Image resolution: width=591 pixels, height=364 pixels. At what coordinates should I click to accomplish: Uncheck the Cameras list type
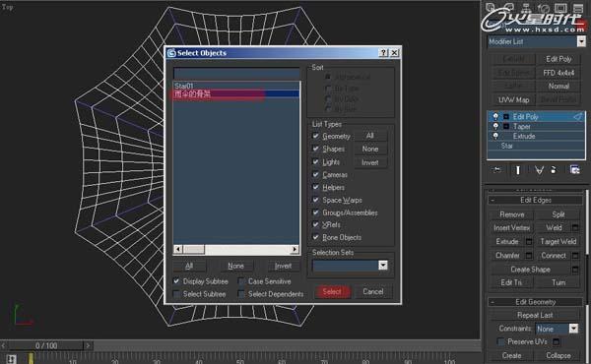[316, 175]
